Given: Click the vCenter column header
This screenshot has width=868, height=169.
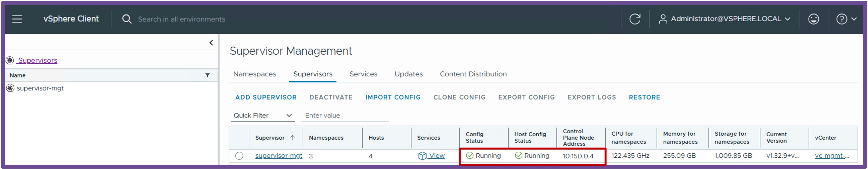Looking at the screenshot, I should point(826,138).
